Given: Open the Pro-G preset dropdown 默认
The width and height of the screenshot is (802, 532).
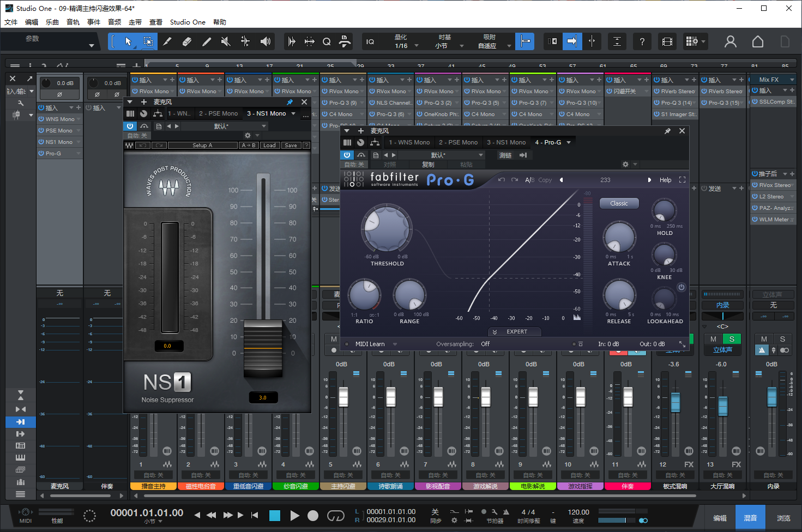Looking at the screenshot, I should (442, 155).
